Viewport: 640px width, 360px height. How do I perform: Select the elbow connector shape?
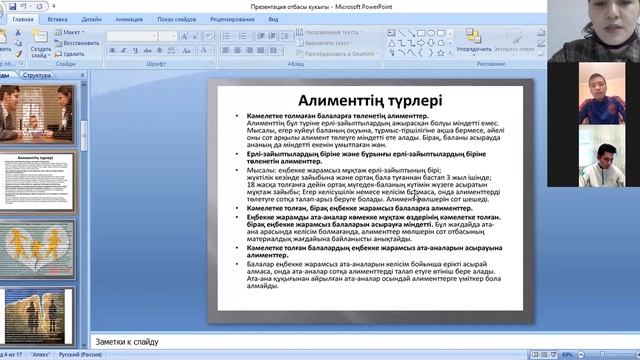402,43
